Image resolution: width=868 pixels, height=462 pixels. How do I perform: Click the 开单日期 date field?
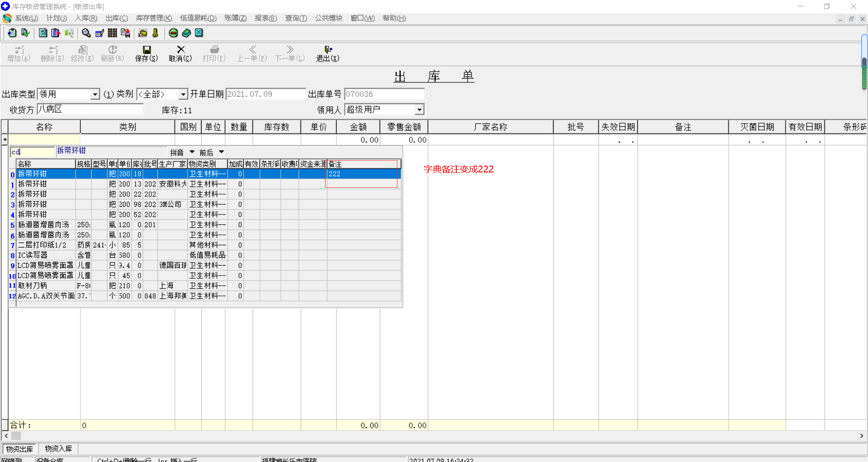(266, 94)
